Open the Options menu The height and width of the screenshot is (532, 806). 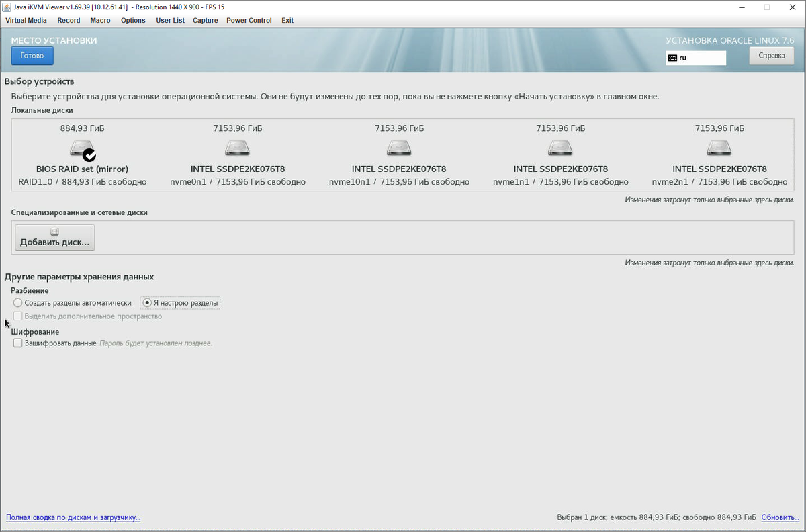point(132,20)
